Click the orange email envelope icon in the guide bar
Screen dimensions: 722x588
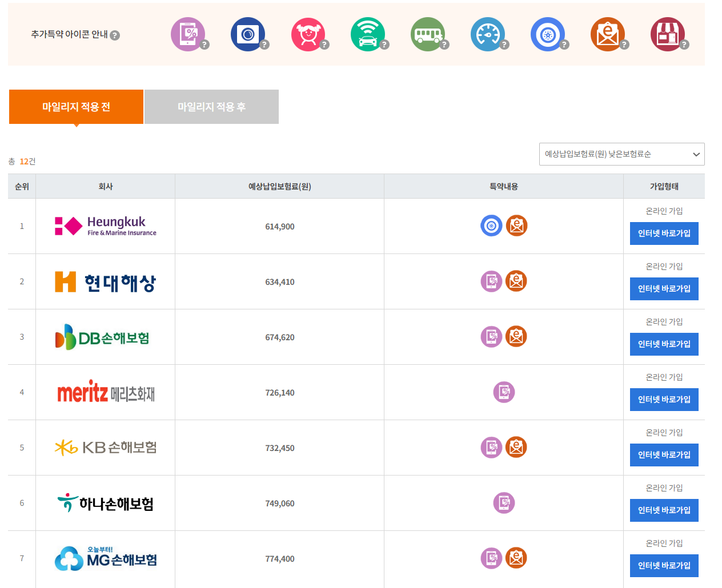click(x=608, y=34)
